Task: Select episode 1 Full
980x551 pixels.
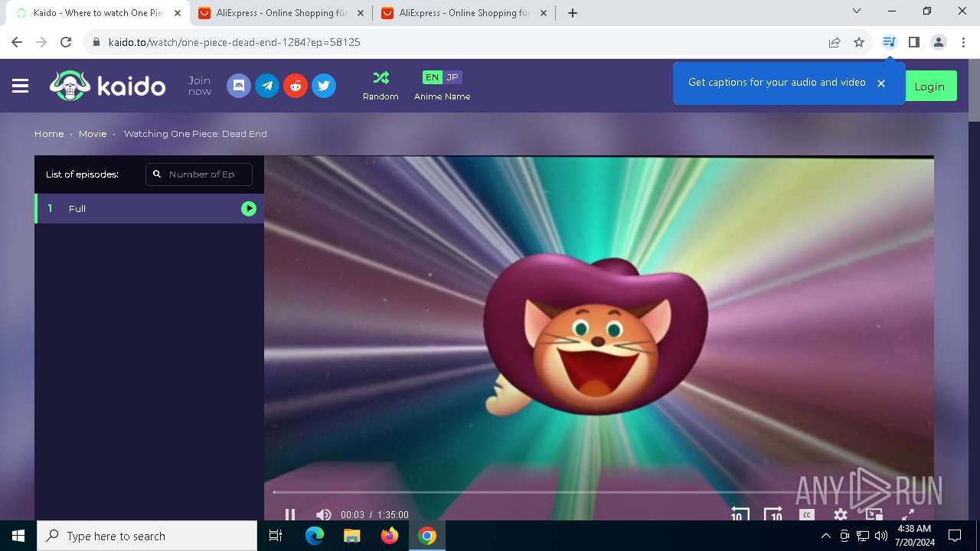Action: (x=149, y=208)
